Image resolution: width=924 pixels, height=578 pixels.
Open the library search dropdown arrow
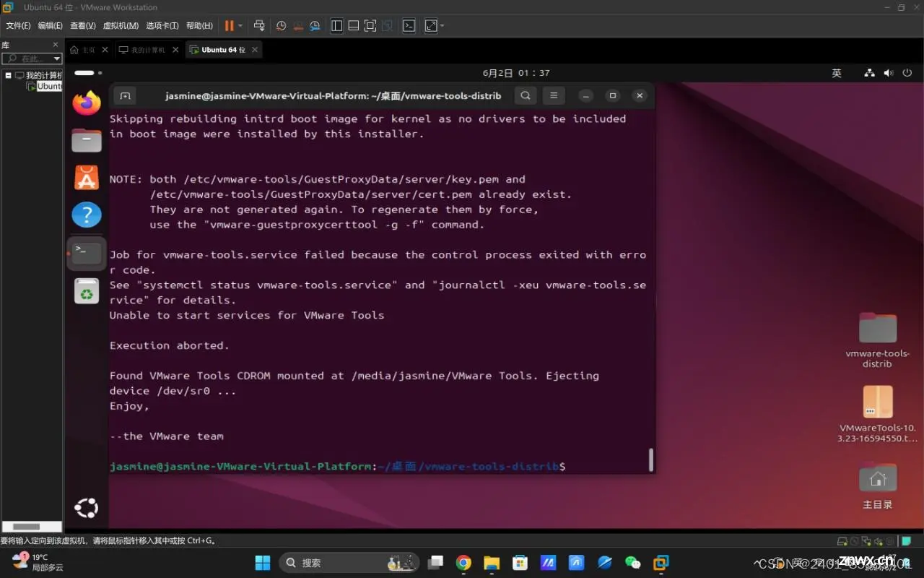[x=57, y=59]
